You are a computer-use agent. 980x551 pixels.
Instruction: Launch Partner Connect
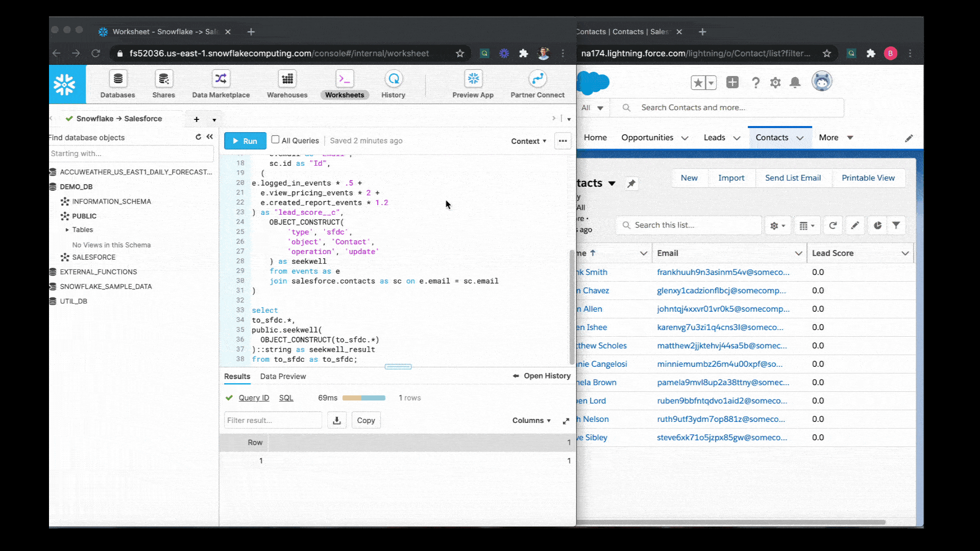[x=537, y=84]
